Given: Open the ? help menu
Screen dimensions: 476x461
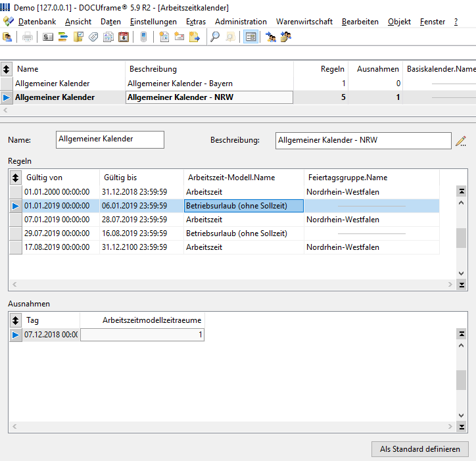Looking at the screenshot, I should coord(456,22).
